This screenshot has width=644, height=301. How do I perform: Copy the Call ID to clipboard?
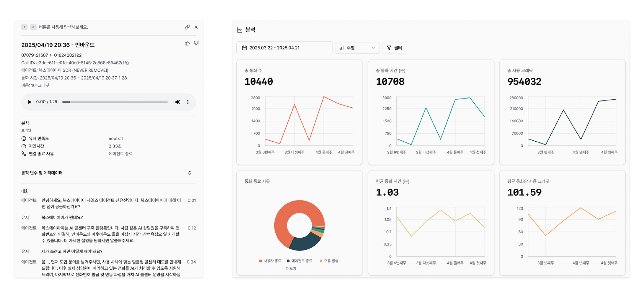pyautogui.click(x=127, y=63)
